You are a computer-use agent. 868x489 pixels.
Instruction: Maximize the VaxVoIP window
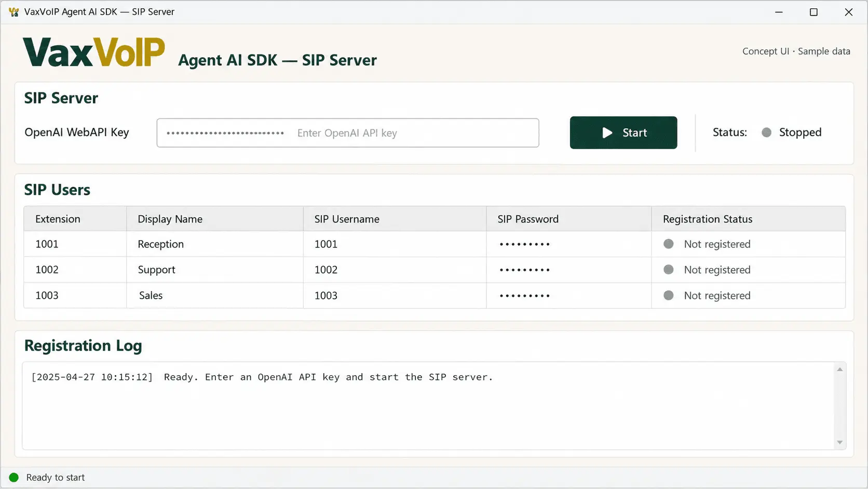(x=813, y=12)
